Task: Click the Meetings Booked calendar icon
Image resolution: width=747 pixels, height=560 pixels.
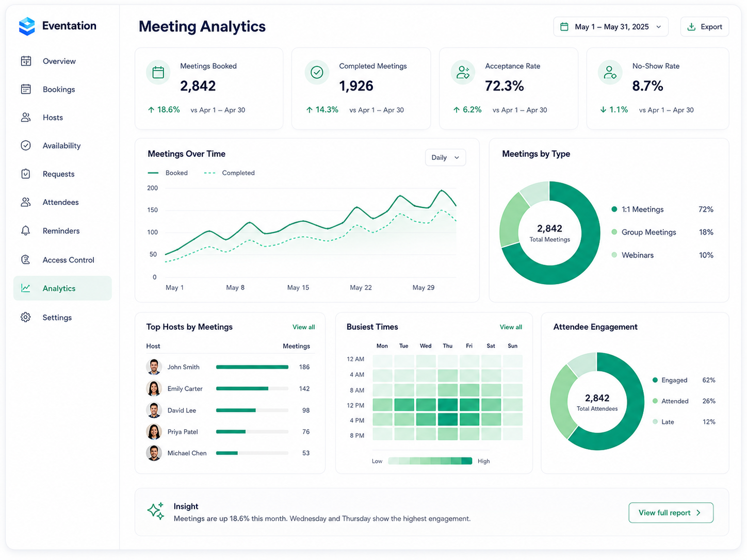Action: pos(158,72)
